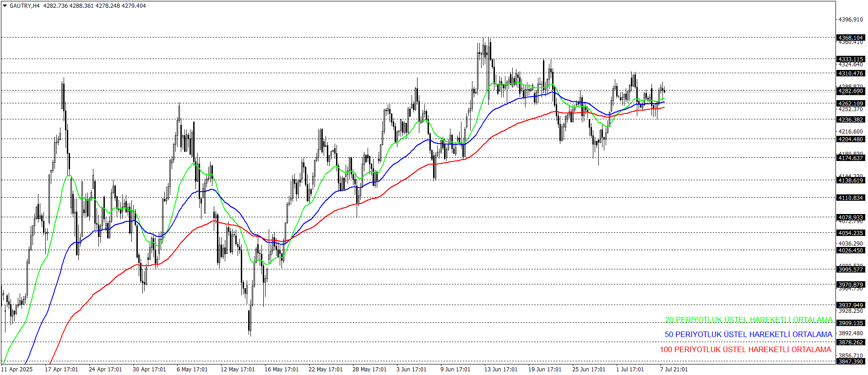
Task: Select the 4310.476 price level label
Action: (x=851, y=73)
